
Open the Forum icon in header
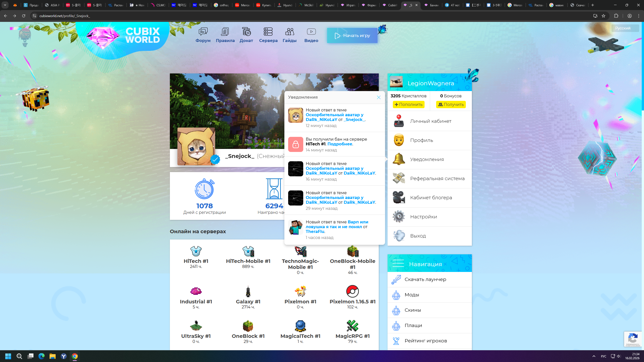(203, 32)
